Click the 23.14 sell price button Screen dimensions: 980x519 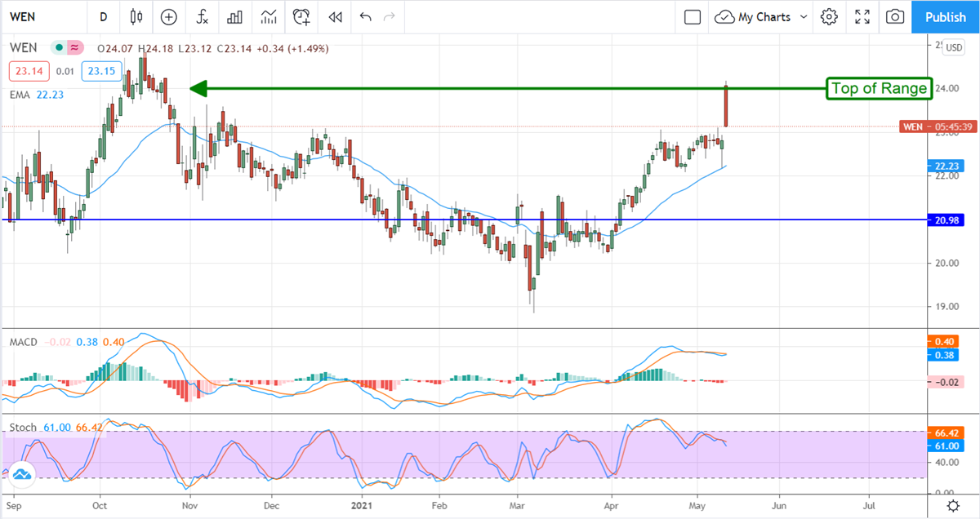(25, 72)
